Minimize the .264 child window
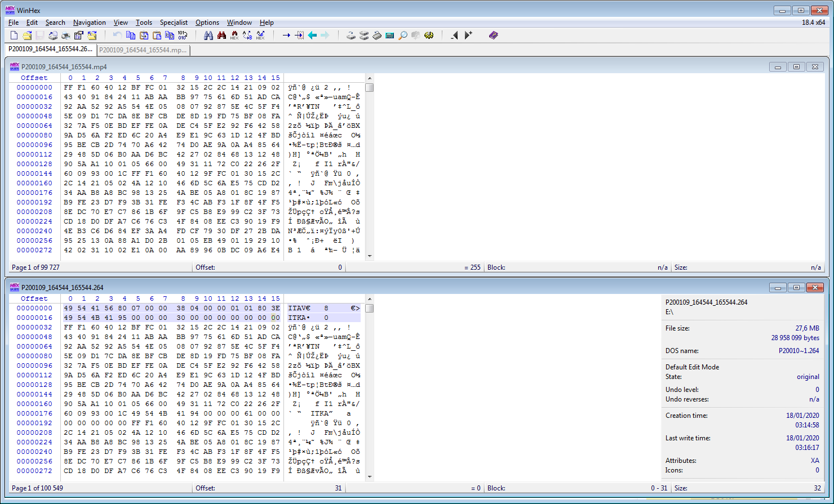834x504 pixels. pyautogui.click(x=778, y=288)
